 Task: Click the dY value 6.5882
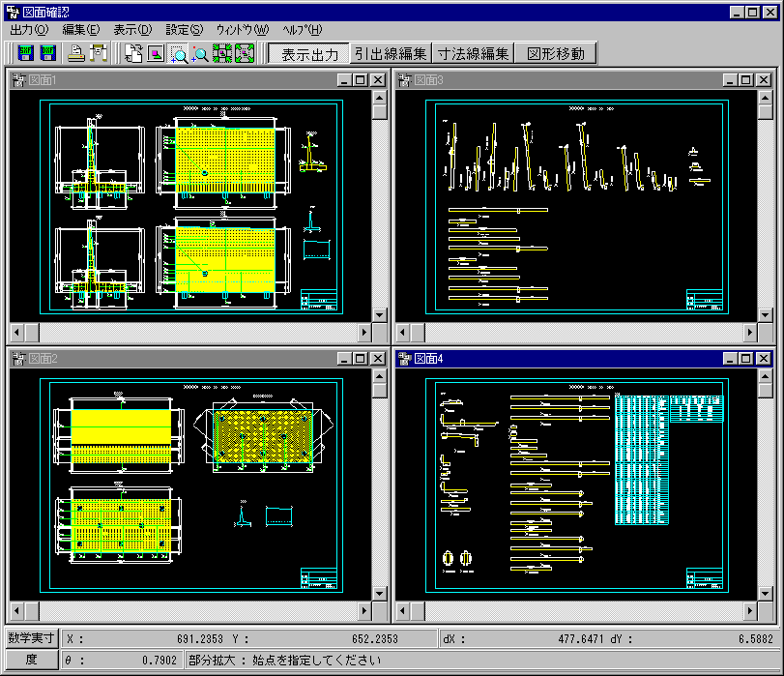pos(756,639)
